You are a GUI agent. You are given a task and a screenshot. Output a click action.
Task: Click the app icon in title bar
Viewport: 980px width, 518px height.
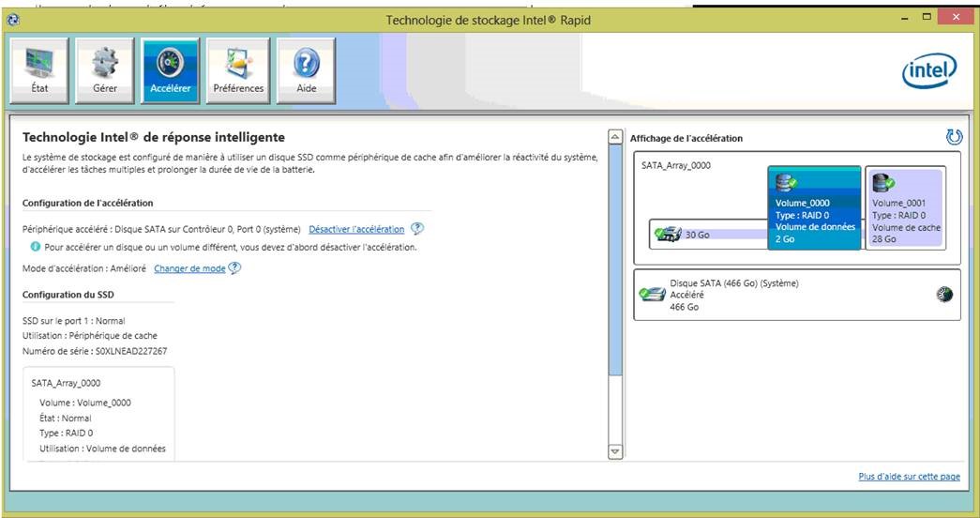tap(13, 20)
